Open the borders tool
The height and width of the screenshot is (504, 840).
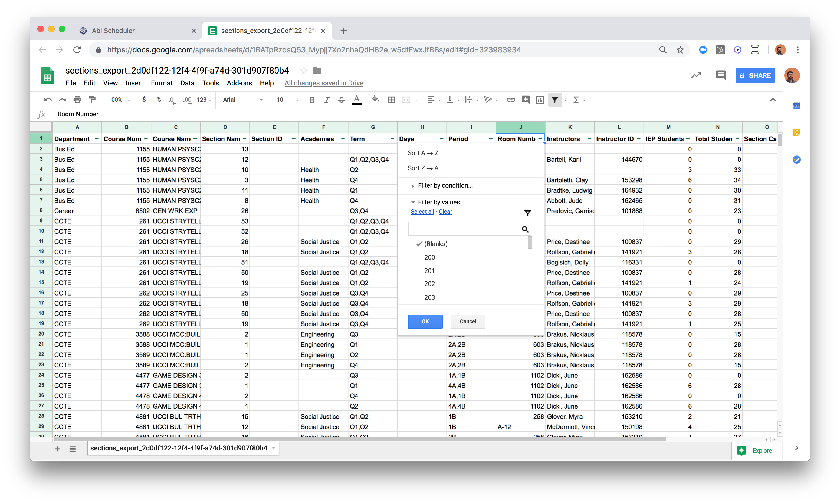[x=391, y=100]
